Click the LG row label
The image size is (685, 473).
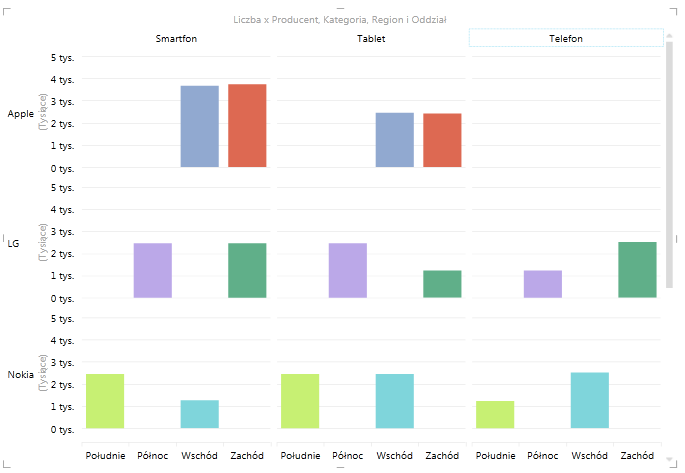[x=13, y=243]
